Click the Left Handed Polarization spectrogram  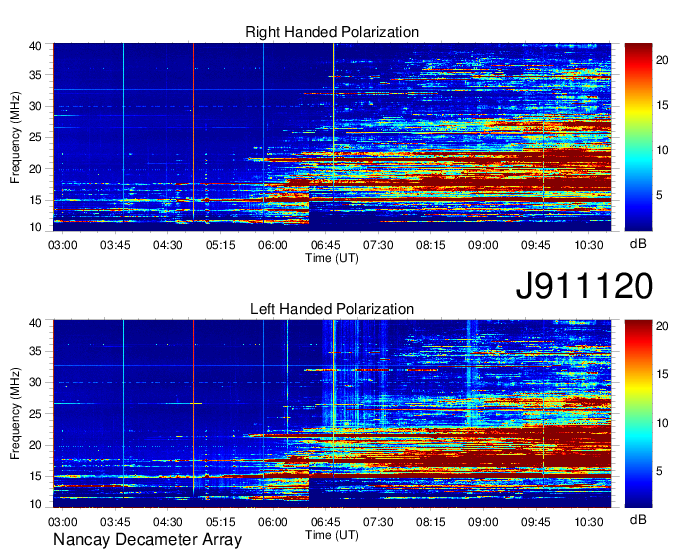[x=332, y=414]
